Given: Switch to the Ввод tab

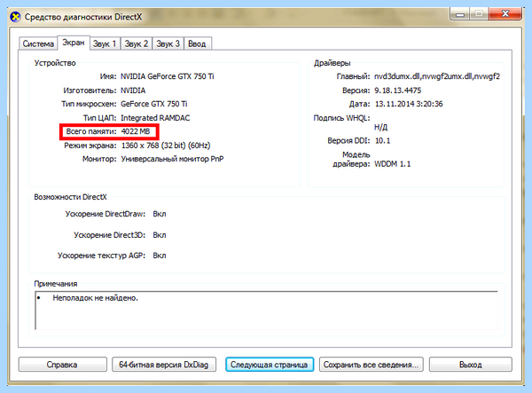Looking at the screenshot, I should tap(197, 43).
